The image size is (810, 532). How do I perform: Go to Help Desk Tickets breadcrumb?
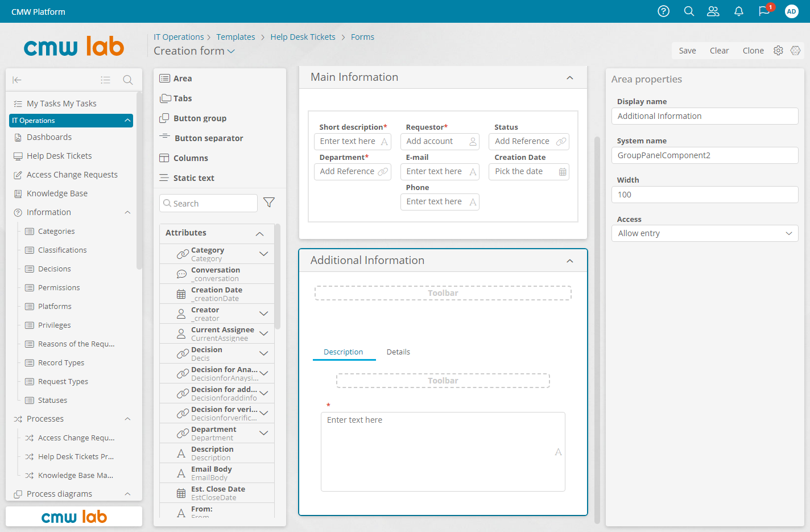coord(303,37)
